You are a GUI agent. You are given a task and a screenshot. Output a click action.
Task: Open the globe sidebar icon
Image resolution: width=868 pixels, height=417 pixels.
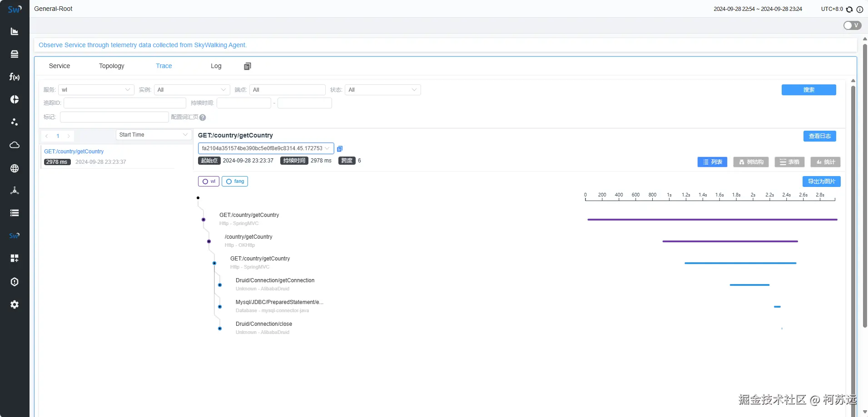pos(15,168)
